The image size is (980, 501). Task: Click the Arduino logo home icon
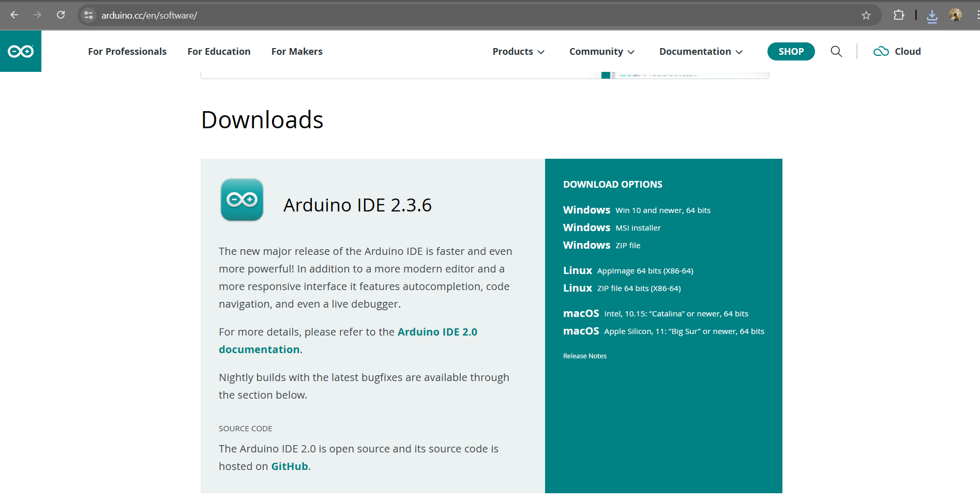(21, 51)
